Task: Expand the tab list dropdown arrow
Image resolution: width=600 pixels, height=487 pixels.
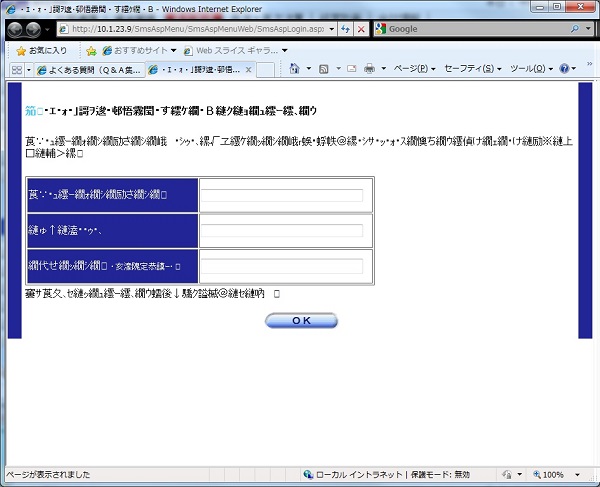Action: click(29, 70)
